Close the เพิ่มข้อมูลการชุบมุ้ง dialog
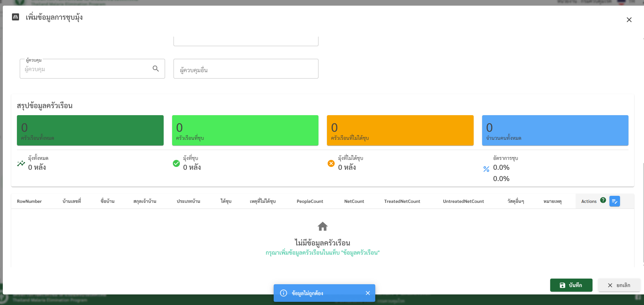 tap(629, 20)
